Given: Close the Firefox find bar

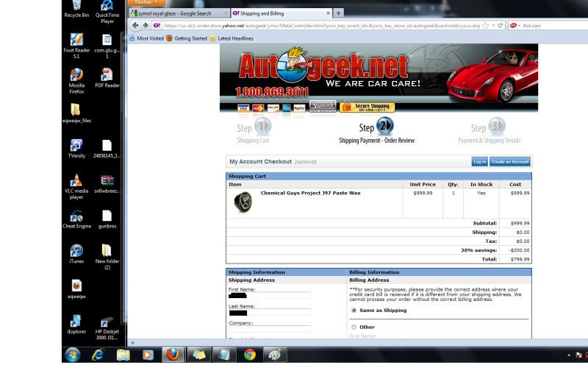Looking at the screenshot, I should [132, 343].
